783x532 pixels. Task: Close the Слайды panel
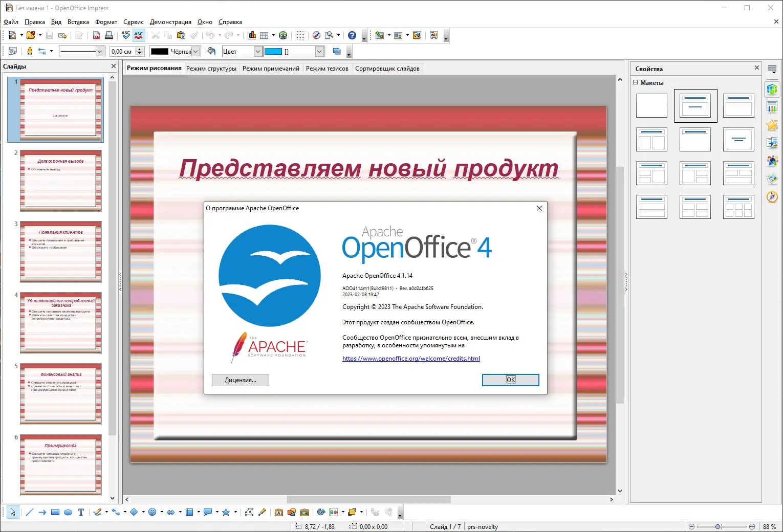(114, 66)
